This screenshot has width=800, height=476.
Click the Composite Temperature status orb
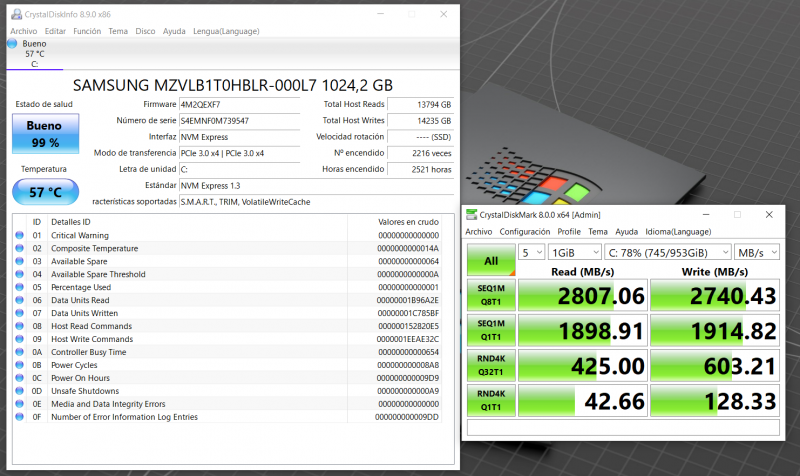(19, 248)
